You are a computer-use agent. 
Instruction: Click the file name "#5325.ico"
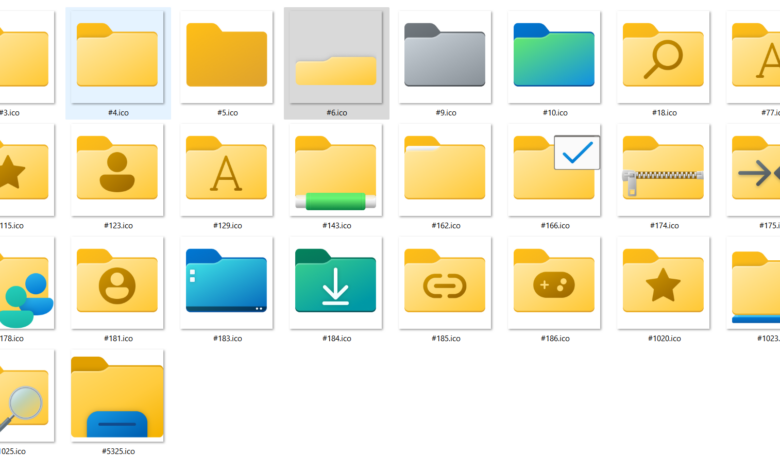point(118,452)
